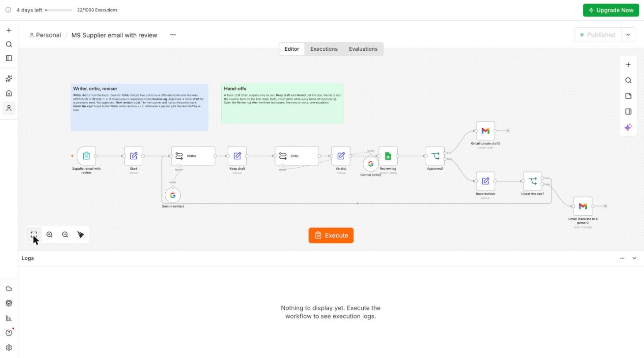Add a sticky note from the canvas toolbar
The width and height of the screenshot is (644, 358).
628,96
